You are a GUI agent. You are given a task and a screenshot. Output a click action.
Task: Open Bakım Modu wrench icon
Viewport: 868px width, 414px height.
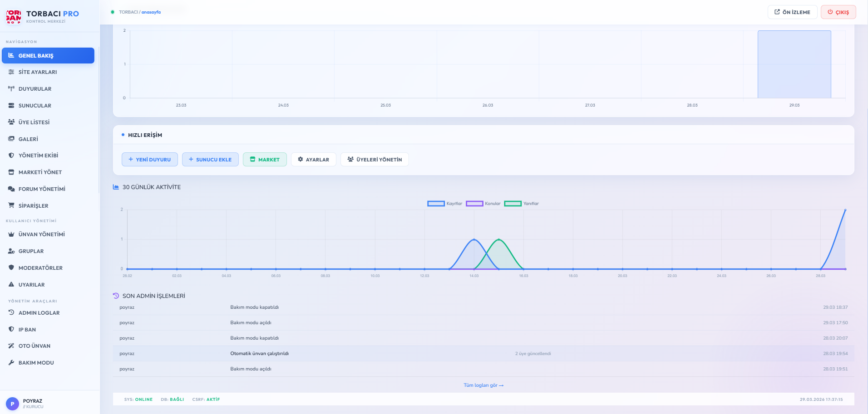tap(11, 363)
